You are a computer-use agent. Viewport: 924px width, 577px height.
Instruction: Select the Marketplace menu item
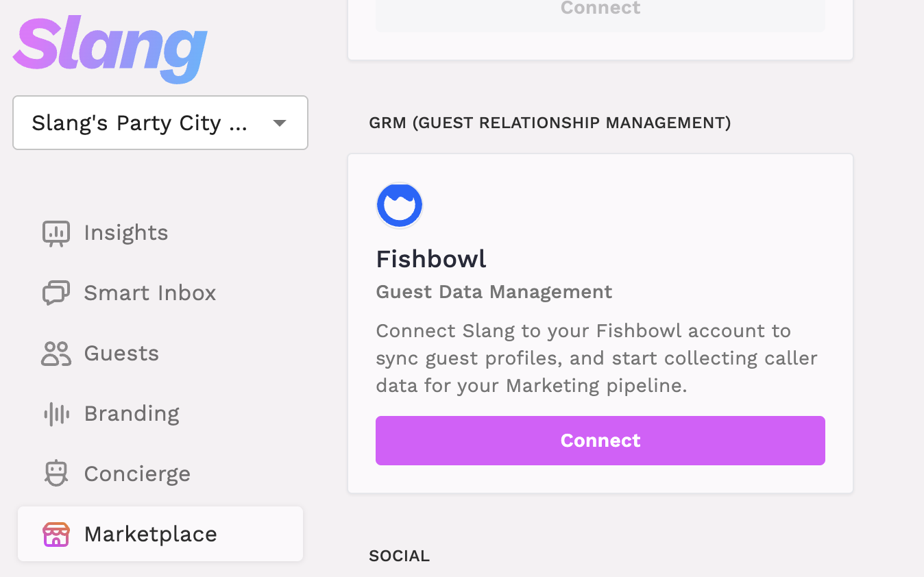(x=151, y=535)
